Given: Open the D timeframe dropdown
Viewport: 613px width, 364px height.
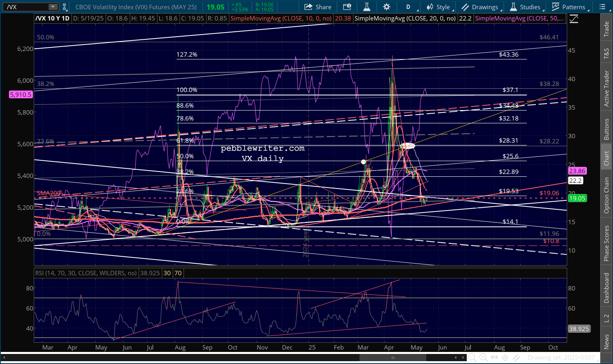Looking at the screenshot, I should [410, 7].
